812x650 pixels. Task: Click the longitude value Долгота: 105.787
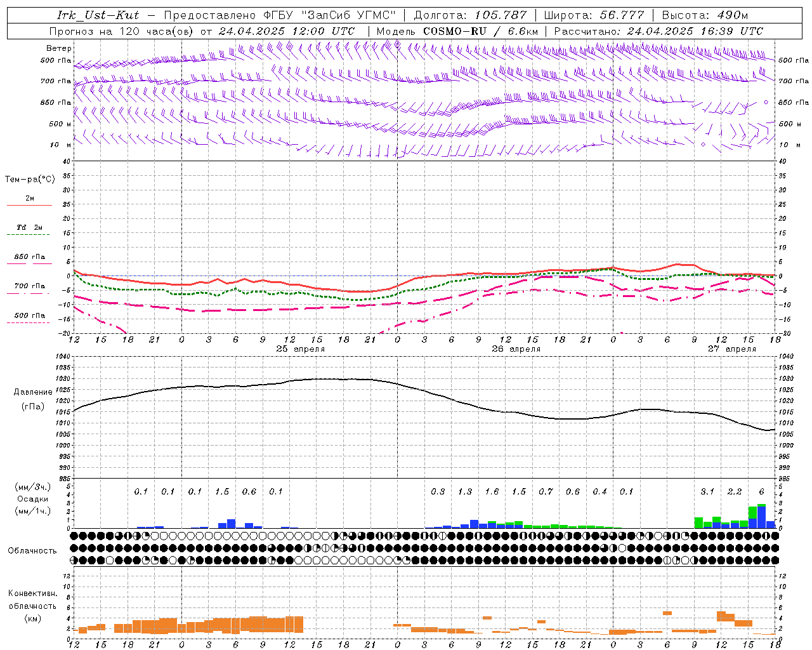470,15
